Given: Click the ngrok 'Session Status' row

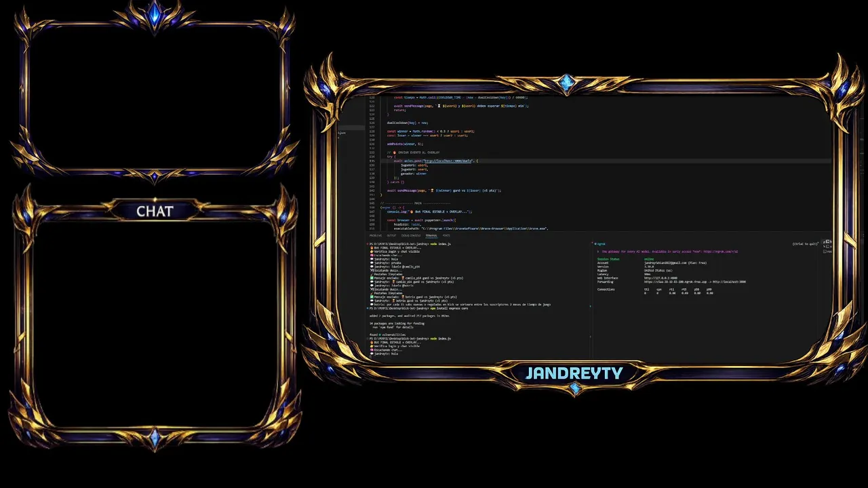Looking at the screenshot, I should point(625,259).
